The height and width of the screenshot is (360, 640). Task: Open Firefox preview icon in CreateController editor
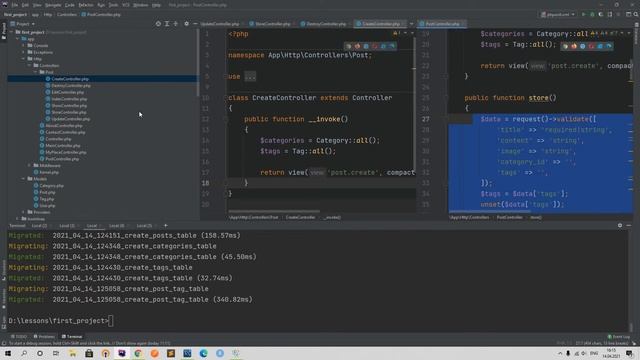pyautogui.click(x=357, y=46)
